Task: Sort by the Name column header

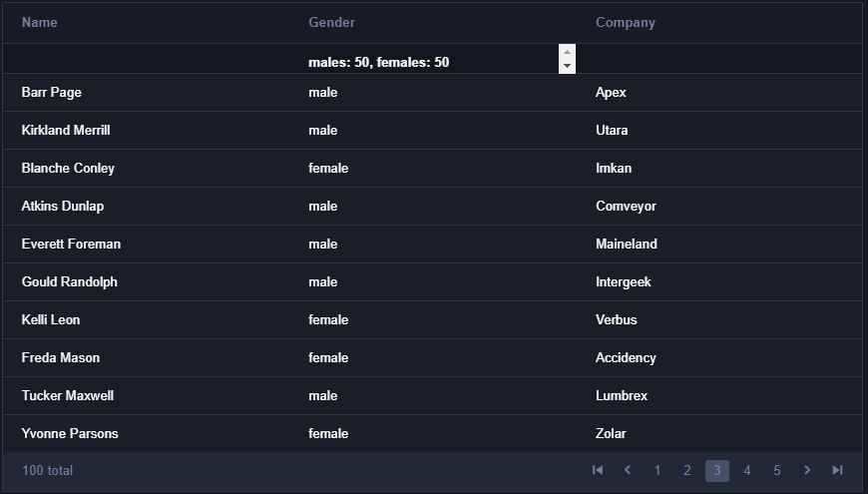Action: click(x=39, y=23)
